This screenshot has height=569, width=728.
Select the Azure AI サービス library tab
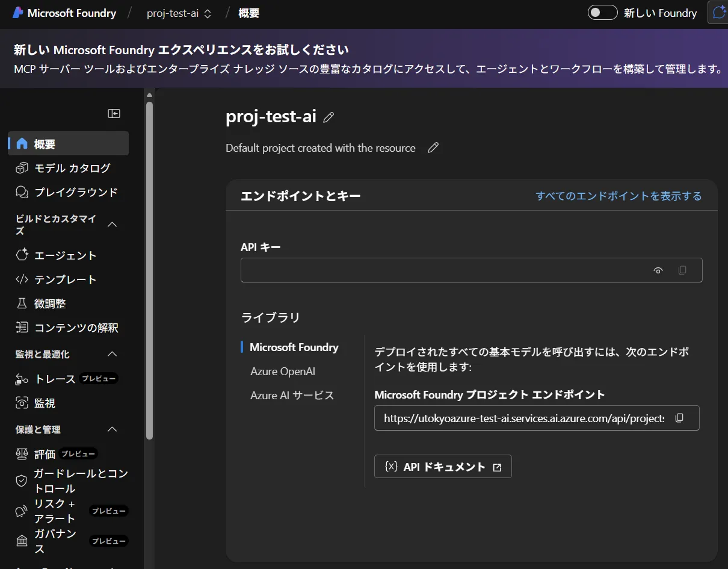[292, 396]
